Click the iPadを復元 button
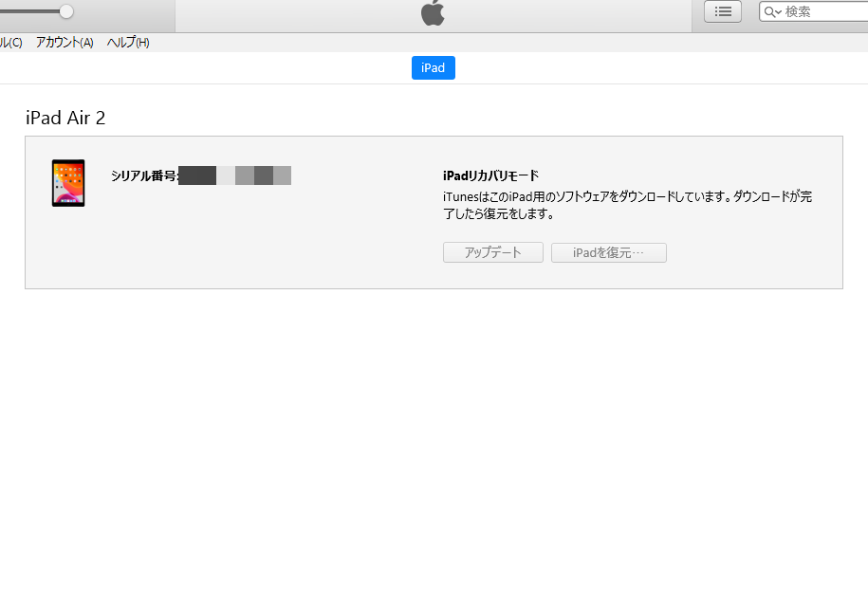 pos(608,252)
